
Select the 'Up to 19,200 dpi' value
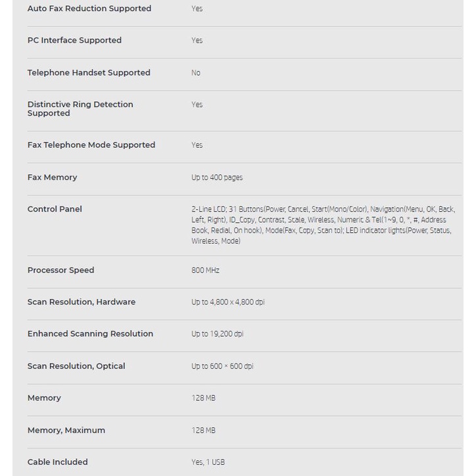217,334
